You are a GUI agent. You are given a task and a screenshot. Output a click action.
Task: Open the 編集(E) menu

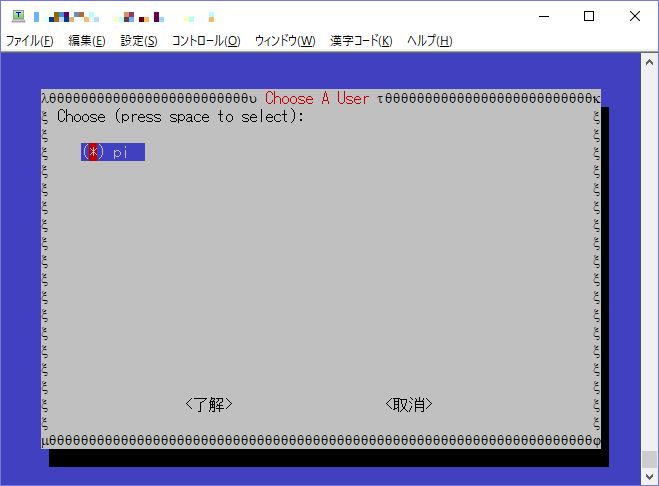click(87, 41)
